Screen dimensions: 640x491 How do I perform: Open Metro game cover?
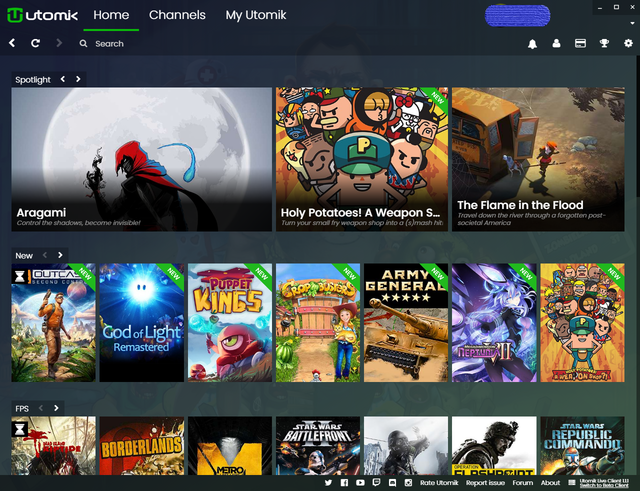230,446
